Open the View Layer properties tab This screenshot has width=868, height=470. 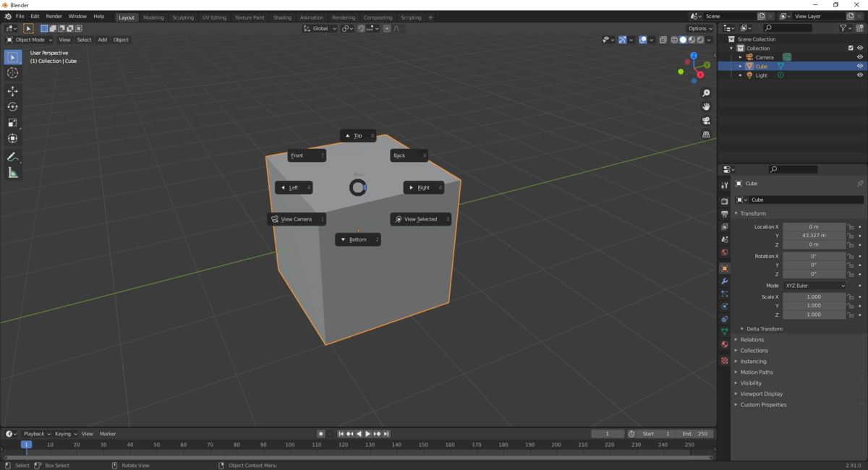(725, 227)
